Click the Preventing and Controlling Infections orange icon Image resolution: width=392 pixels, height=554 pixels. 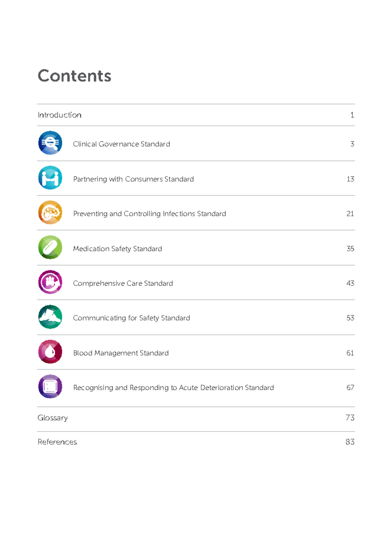50,213
